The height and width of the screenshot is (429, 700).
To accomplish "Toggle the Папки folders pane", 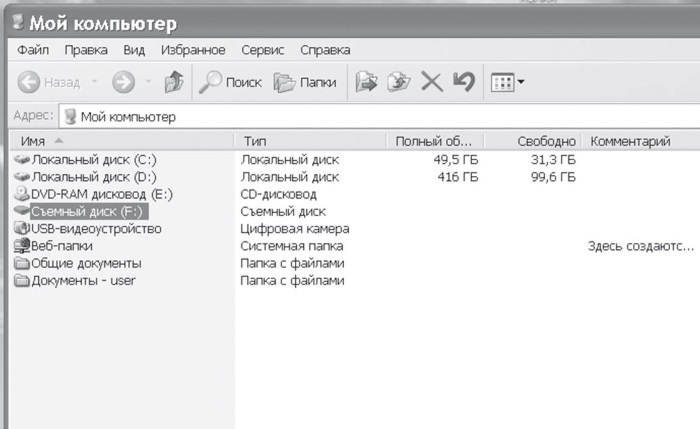I will (x=305, y=82).
